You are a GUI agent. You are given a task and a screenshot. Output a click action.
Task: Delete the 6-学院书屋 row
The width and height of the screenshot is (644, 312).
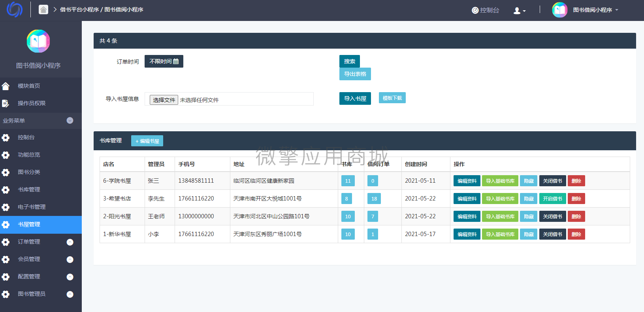pyautogui.click(x=576, y=181)
